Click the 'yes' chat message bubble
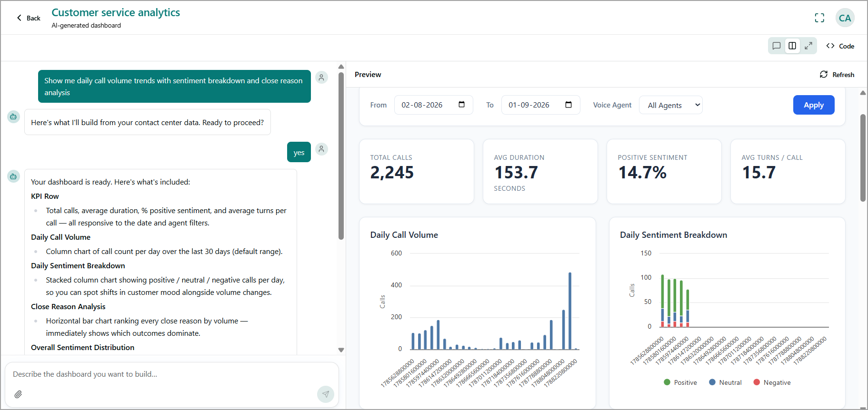 (x=299, y=152)
